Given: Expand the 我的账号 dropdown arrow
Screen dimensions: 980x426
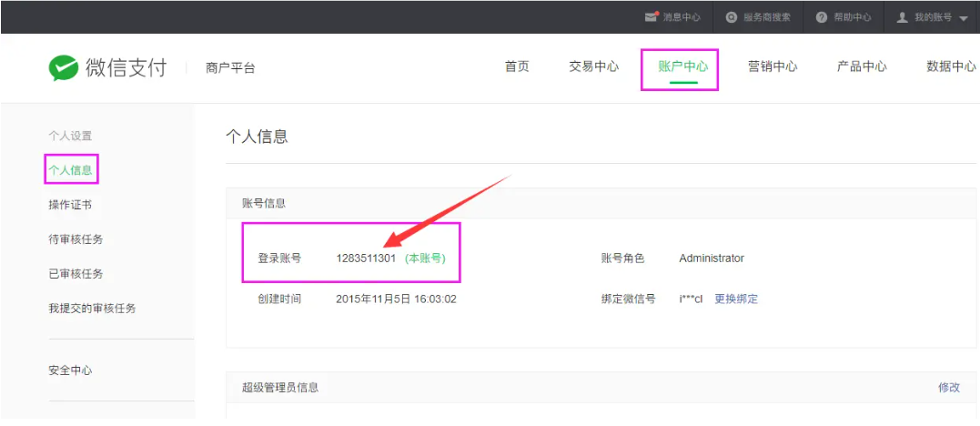Looking at the screenshot, I should (x=963, y=18).
